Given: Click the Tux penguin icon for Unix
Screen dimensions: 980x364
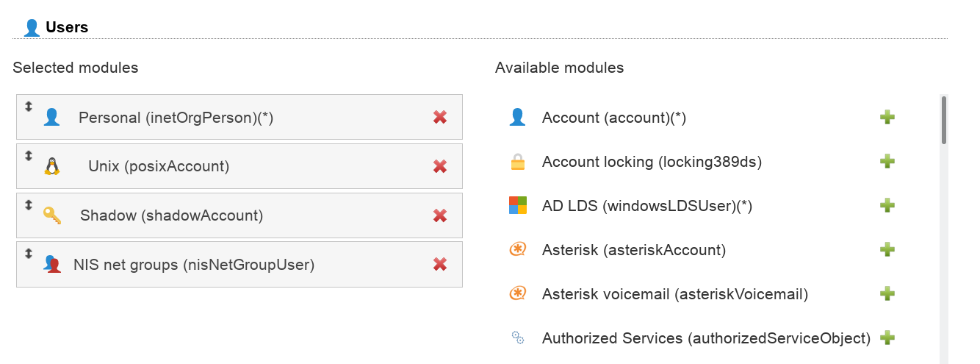Looking at the screenshot, I should pyautogui.click(x=51, y=166).
